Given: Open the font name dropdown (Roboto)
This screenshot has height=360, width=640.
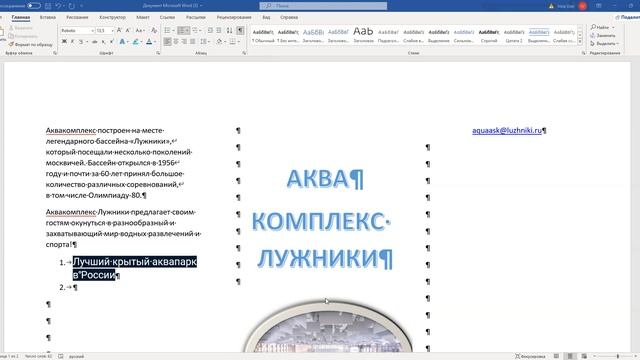Looking at the screenshot, I should coord(92,31).
